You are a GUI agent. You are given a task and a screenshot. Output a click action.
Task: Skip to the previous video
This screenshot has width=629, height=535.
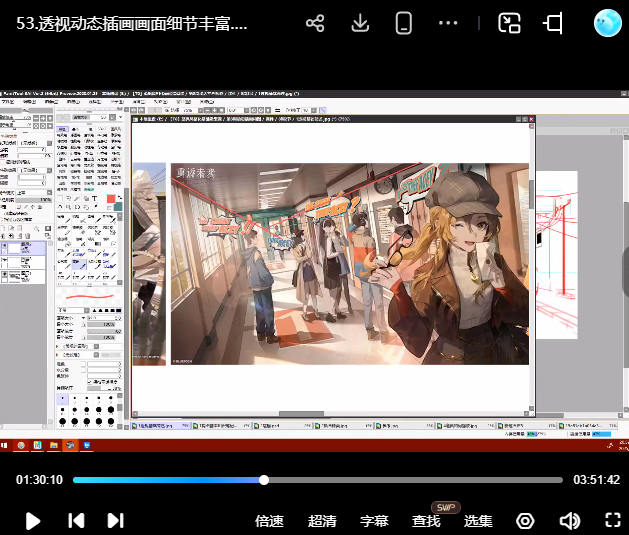(x=75, y=520)
